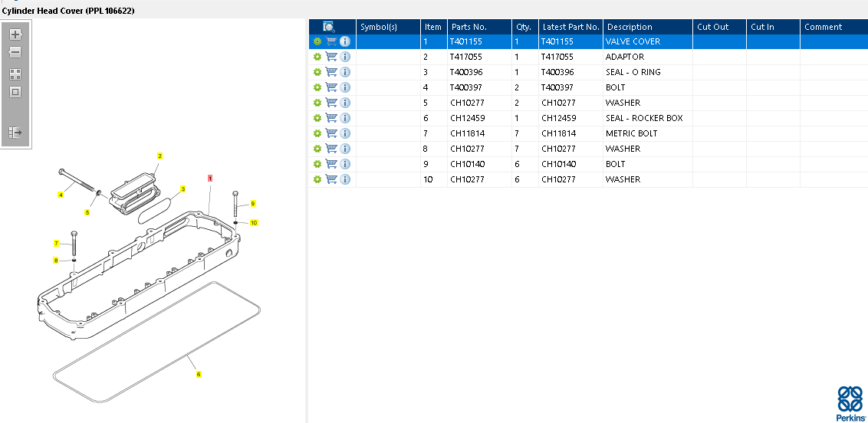Click the Latest Part No. column header
Viewport: 868px width, 423px height.
tap(570, 27)
